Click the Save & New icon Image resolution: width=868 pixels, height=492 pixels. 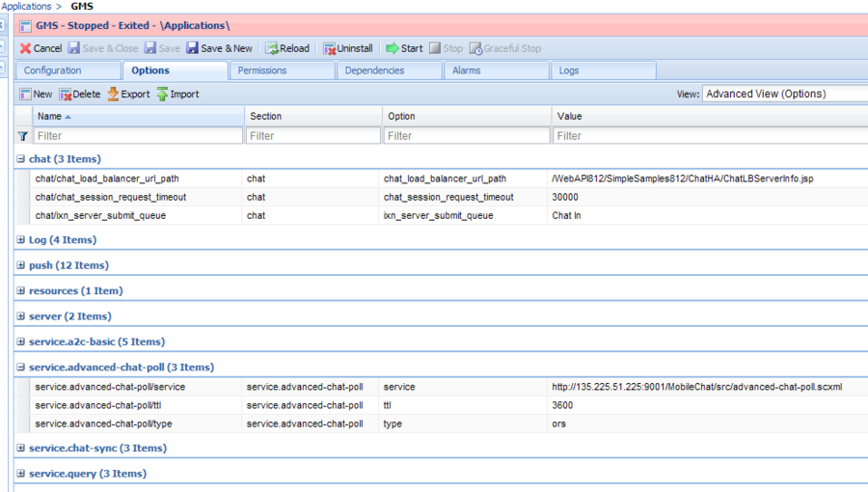pyautogui.click(x=193, y=48)
